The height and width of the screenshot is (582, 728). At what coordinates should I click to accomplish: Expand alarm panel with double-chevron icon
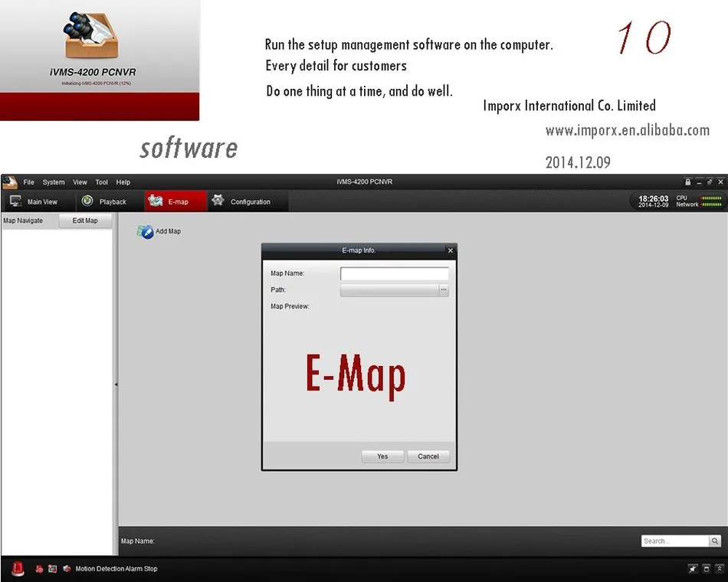(x=720, y=568)
